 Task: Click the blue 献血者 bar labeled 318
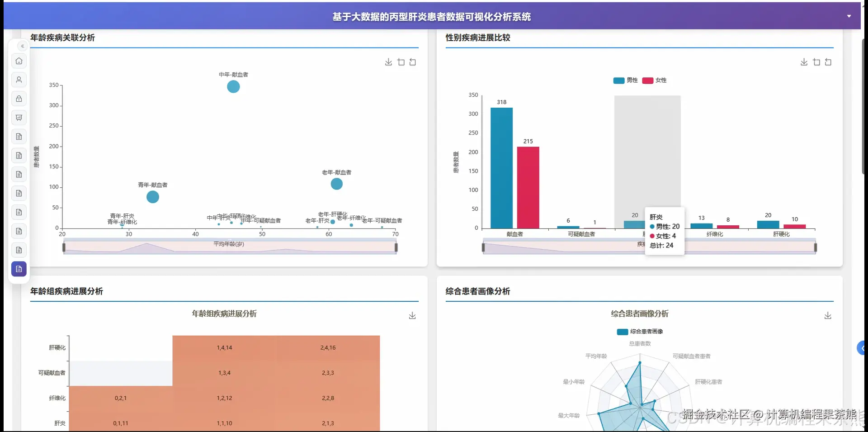pos(502,168)
